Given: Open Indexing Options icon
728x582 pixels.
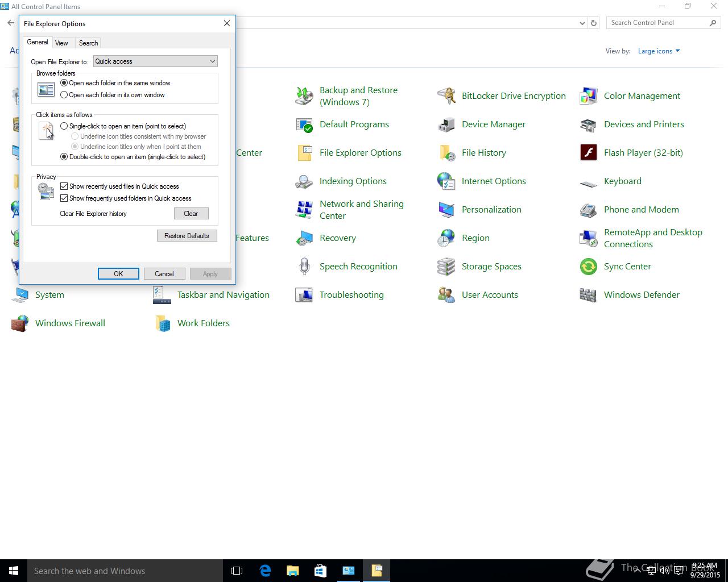Looking at the screenshot, I should pyautogui.click(x=304, y=181).
